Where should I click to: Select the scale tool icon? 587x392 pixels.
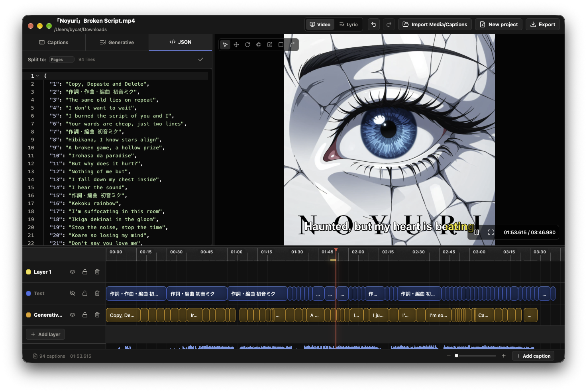[270, 45]
